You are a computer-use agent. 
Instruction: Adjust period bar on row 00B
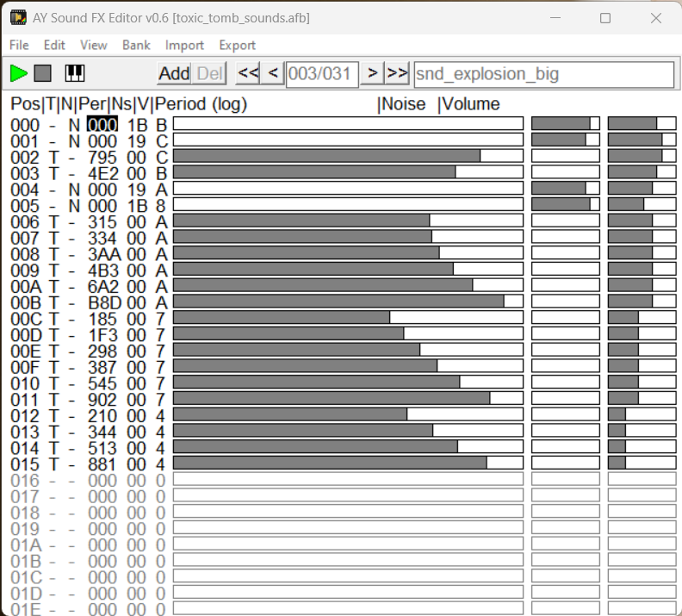tap(349, 301)
